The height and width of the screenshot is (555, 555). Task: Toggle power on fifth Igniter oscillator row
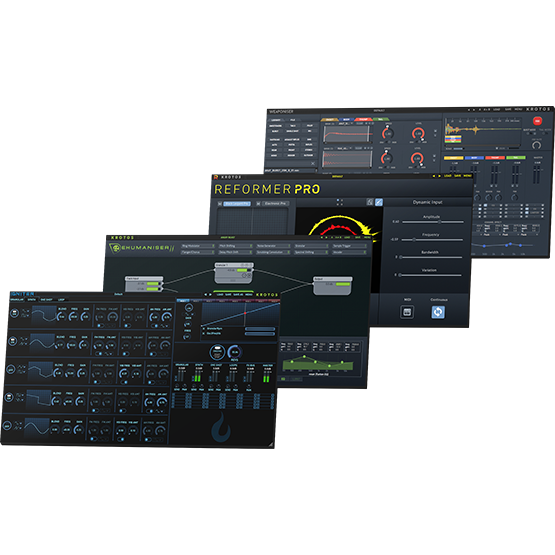click(7, 426)
